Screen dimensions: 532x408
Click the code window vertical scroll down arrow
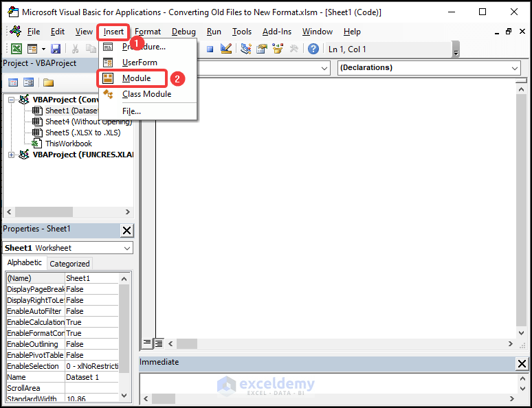[521, 333]
